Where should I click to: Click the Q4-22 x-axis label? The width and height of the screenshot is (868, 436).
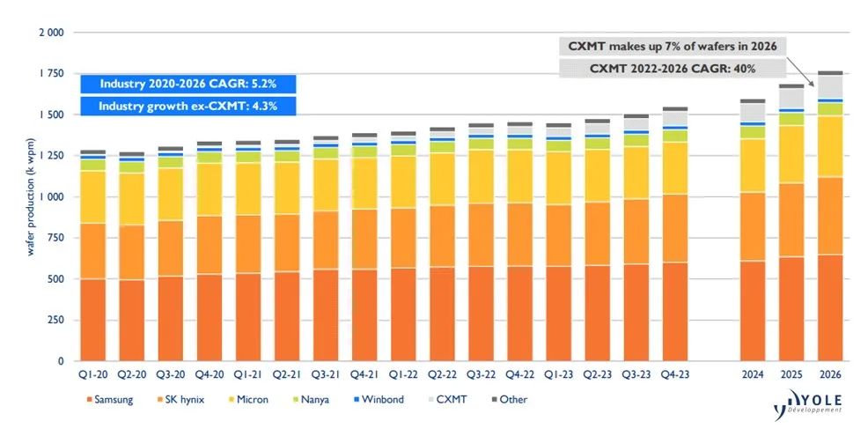coord(519,374)
